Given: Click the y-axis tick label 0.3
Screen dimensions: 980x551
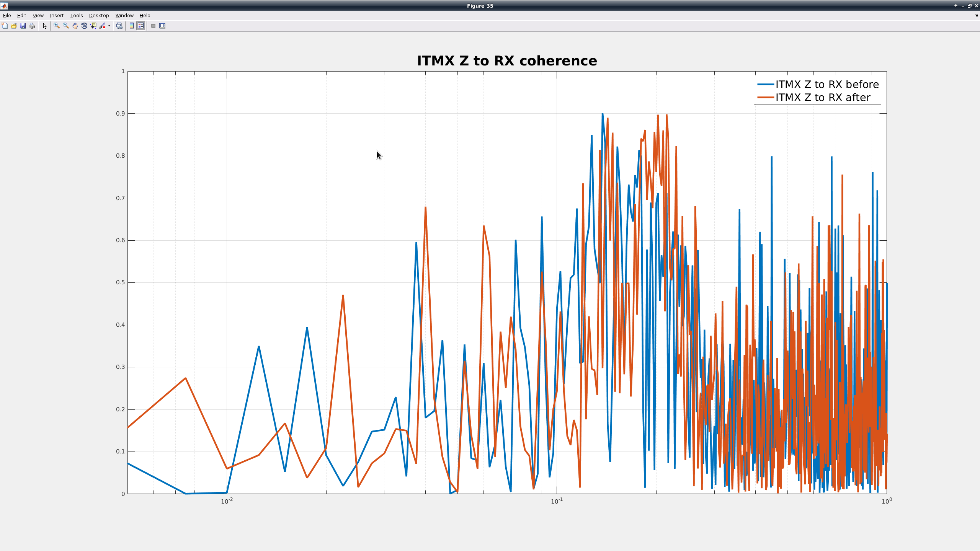Looking at the screenshot, I should 121,367.
